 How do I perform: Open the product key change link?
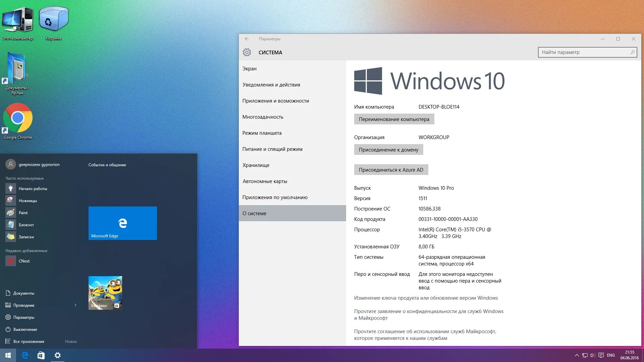(426, 298)
